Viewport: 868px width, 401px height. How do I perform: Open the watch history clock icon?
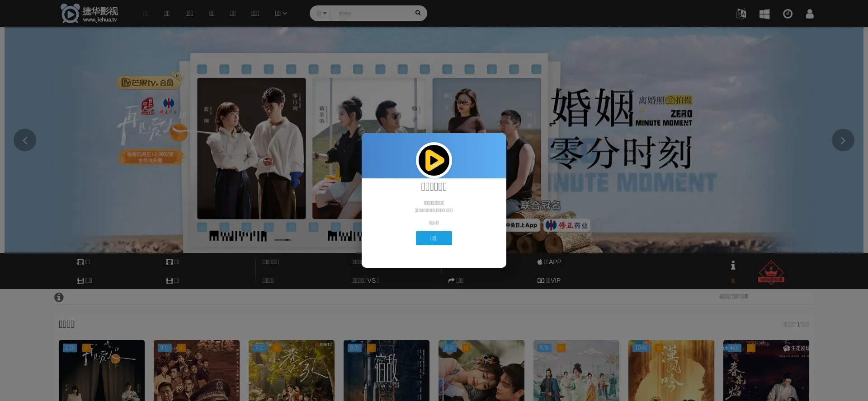coord(788,14)
